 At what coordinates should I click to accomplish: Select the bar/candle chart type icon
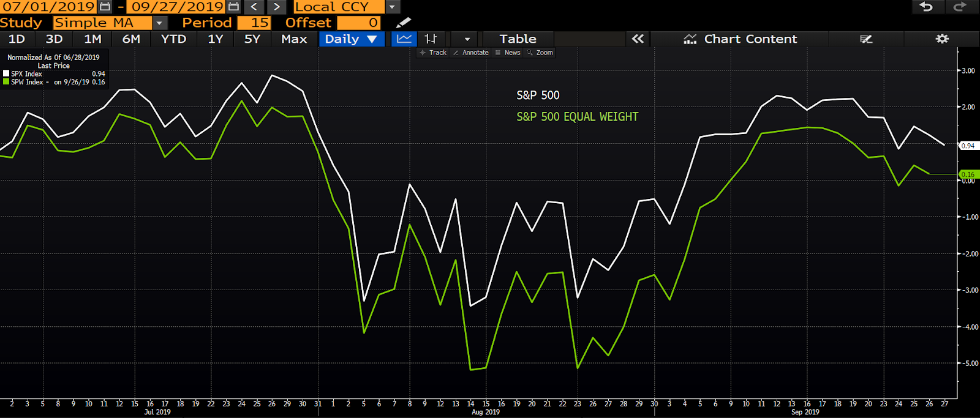431,39
